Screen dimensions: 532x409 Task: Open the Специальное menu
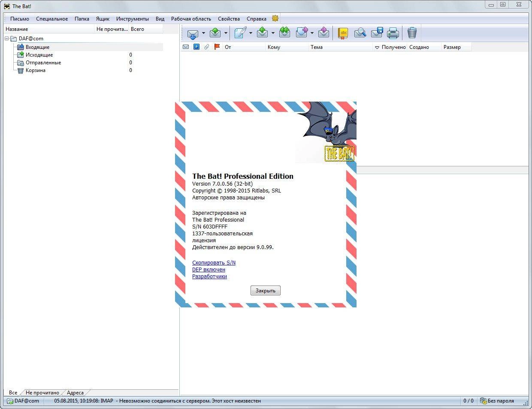point(52,19)
